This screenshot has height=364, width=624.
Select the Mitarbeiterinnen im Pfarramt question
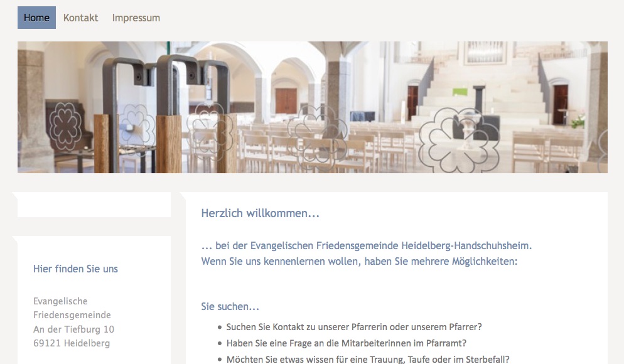pos(347,343)
